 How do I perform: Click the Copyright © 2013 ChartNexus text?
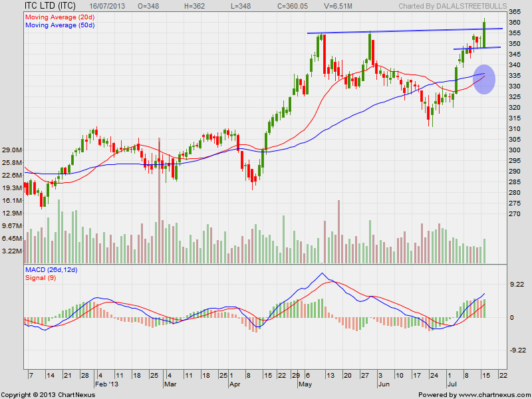tap(48, 395)
